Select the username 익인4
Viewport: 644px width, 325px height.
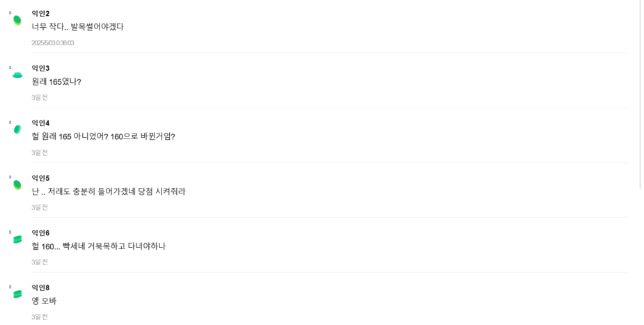tap(40, 123)
